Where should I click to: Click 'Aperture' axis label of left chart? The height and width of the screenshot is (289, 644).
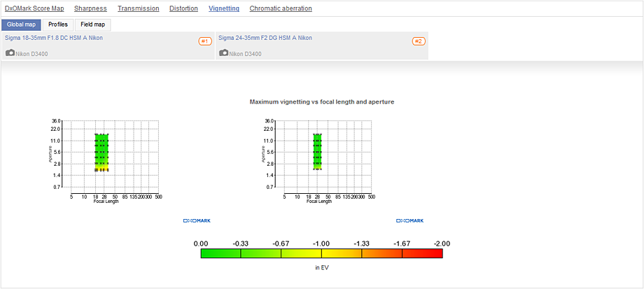point(51,155)
